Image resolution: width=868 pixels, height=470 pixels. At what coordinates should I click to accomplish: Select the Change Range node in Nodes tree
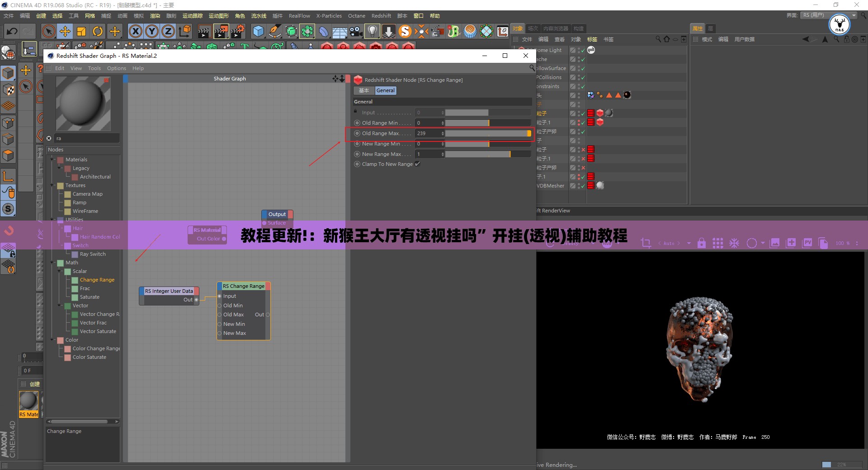click(97, 280)
